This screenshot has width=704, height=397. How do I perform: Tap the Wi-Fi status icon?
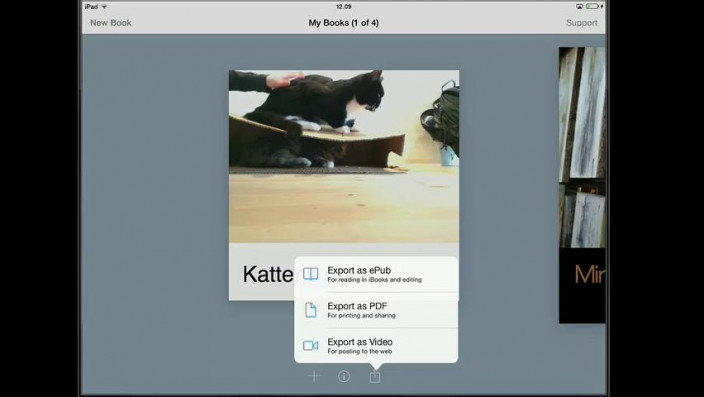(104, 7)
